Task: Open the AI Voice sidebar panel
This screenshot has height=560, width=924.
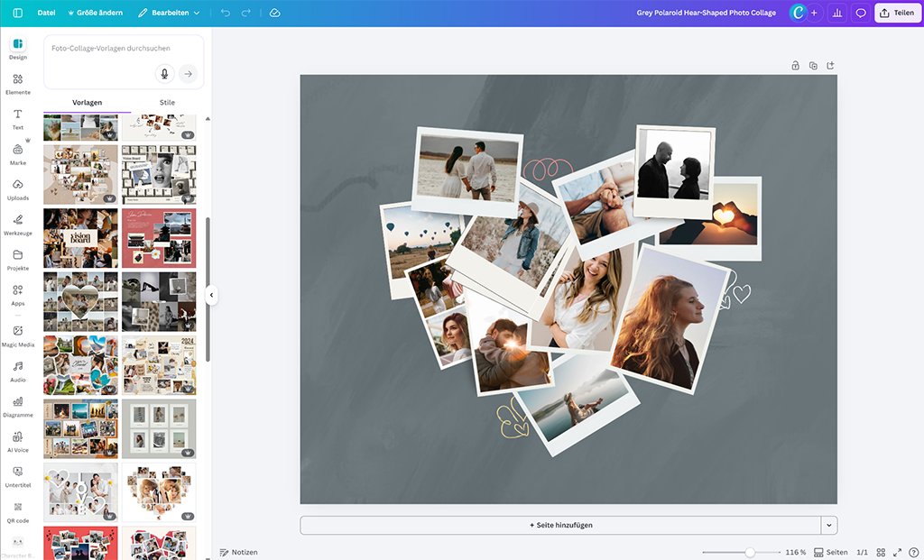Action: (x=17, y=442)
